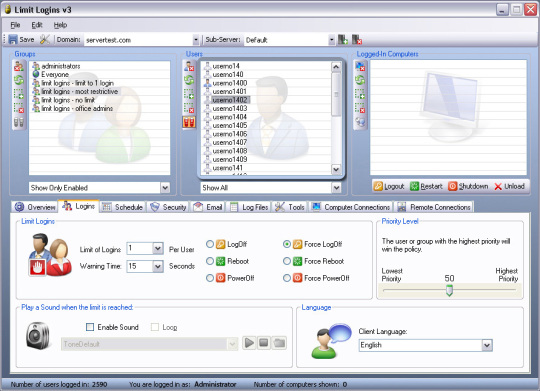Click the remove group icon in Groups sidebar
This screenshot has height=391, width=540.
(19, 66)
